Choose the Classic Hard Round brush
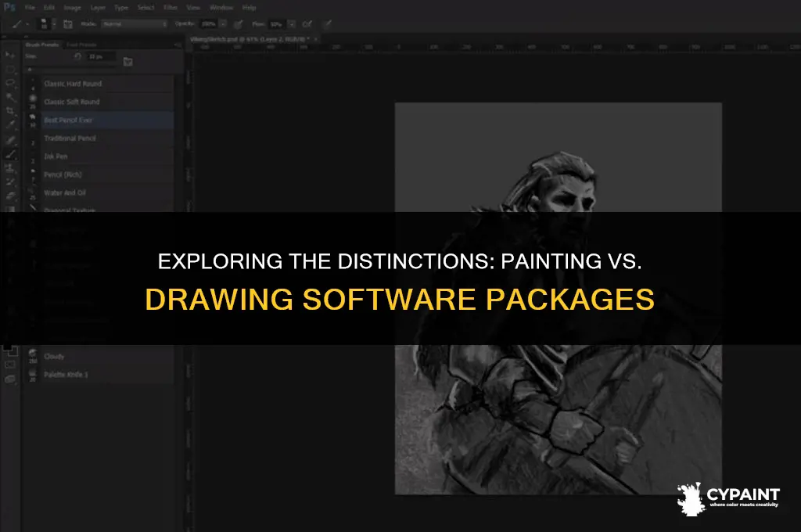 tap(100, 83)
